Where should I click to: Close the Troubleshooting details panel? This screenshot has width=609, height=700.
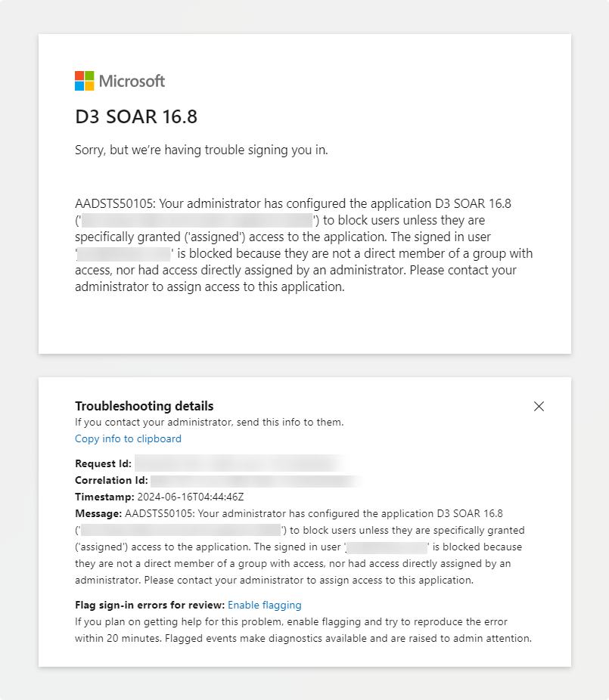[x=539, y=406]
